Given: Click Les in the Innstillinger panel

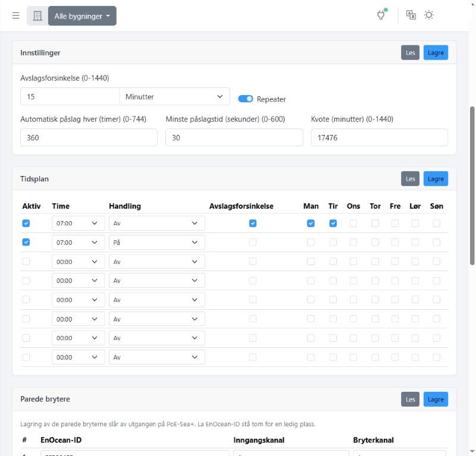Looking at the screenshot, I should [x=410, y=52].
